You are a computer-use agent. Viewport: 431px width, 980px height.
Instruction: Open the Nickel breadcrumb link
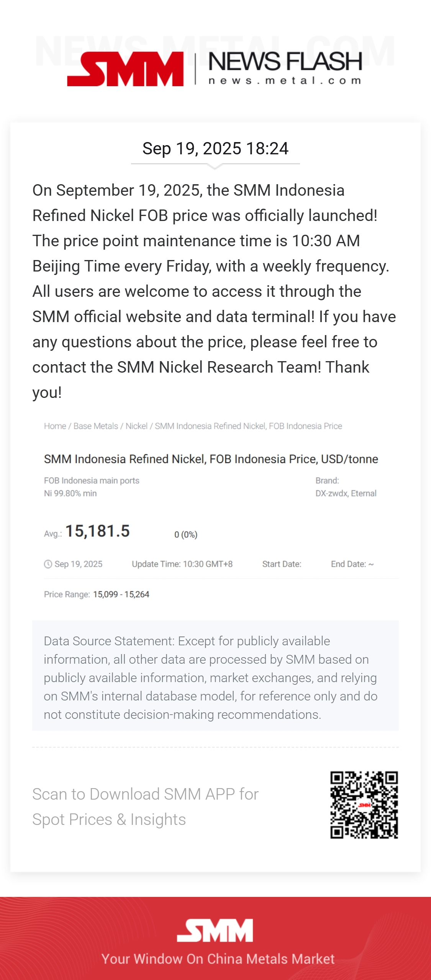coord(136,426)
